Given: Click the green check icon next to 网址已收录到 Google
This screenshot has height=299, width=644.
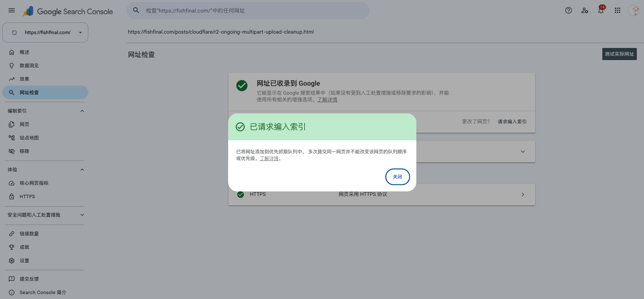Looking at the screenshot, I should tap(242, 85).
